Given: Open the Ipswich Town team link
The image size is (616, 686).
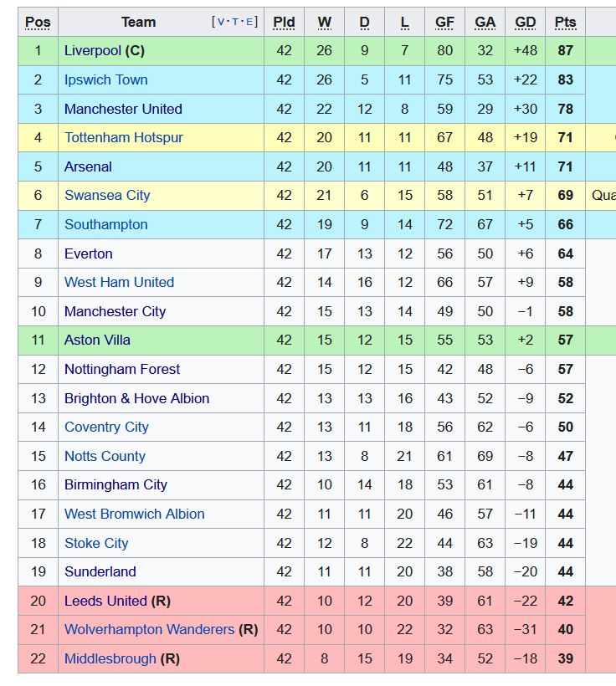Looking at the screenshot, I should (106, 80).
